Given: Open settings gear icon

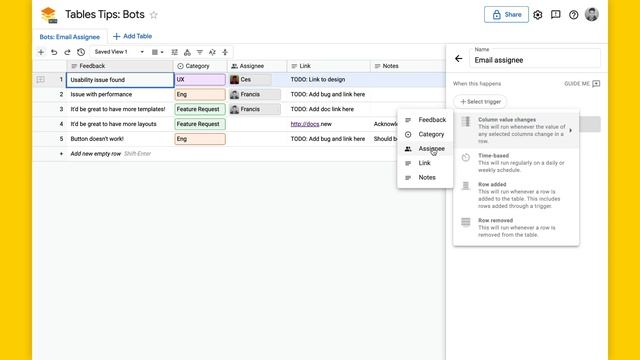Looking at the screenshot, I should 538,15.
